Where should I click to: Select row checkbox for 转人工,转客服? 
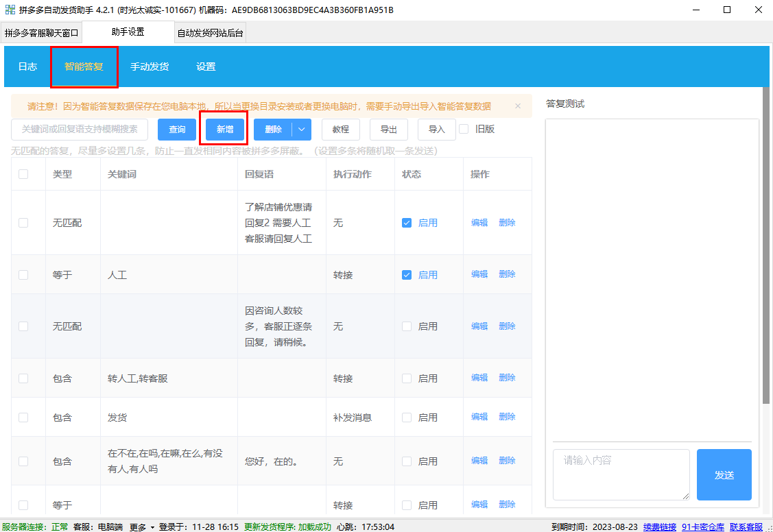(x=23, y=378)
